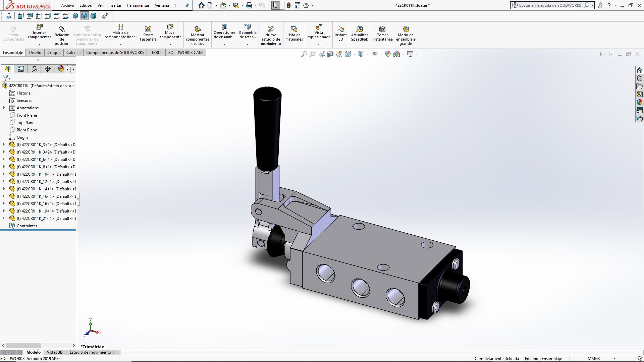Click the Insertar componentes icon
Screen dimensions: 644x362
[39, 27]
